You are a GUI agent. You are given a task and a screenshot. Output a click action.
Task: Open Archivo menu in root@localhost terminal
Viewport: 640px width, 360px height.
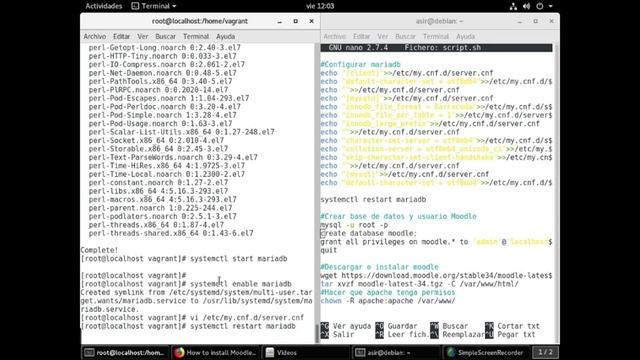(95, 36)
